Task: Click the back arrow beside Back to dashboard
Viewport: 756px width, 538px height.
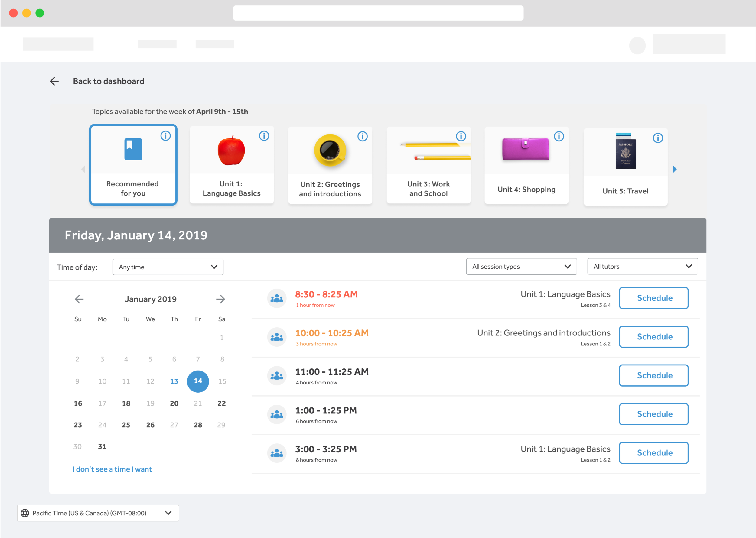Action: pos(54,81)
